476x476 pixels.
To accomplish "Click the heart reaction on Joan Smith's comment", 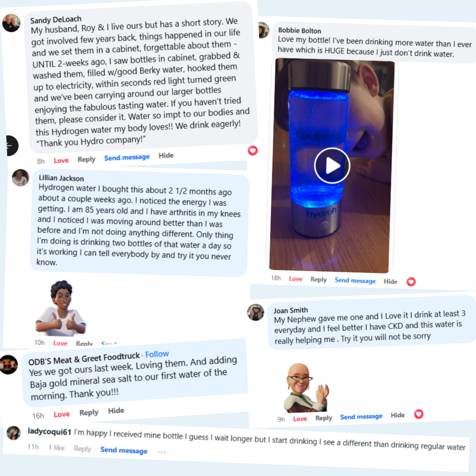I will [x=418, y=414].
